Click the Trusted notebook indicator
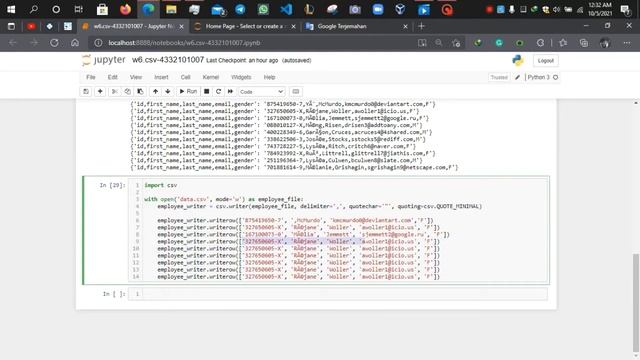The image size is (640, 360). point(499,77)
